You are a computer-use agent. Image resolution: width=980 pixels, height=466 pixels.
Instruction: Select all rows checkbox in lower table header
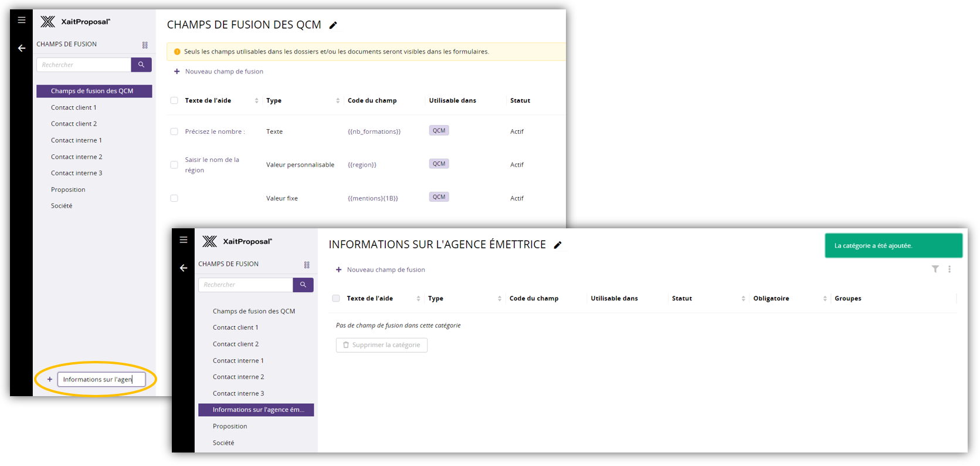pos(336,298)
